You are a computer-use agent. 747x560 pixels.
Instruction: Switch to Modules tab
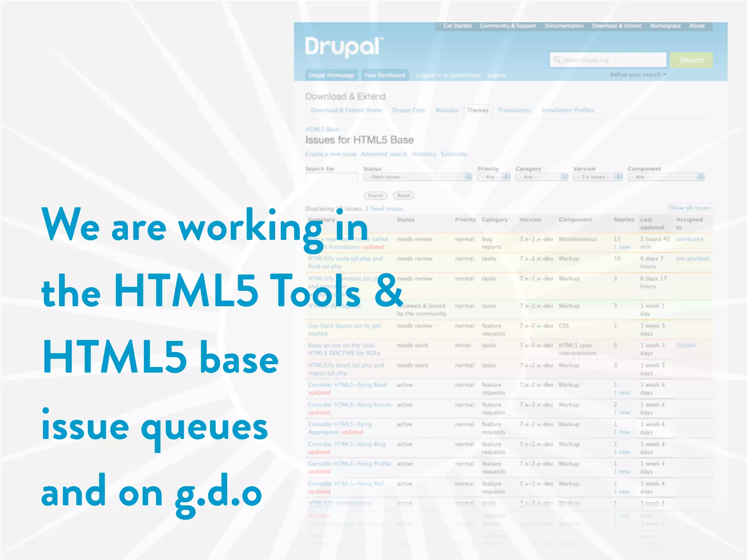(x=447, y=110)
